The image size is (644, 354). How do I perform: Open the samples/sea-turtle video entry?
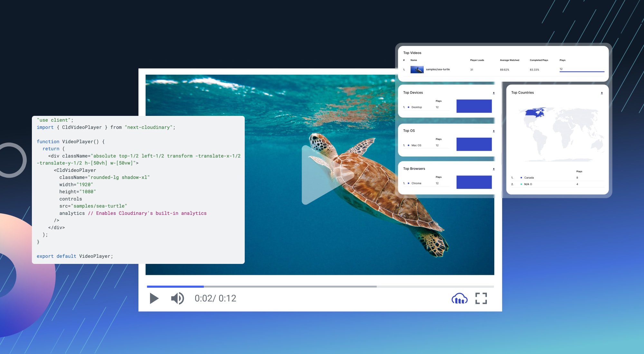[438, 69]
